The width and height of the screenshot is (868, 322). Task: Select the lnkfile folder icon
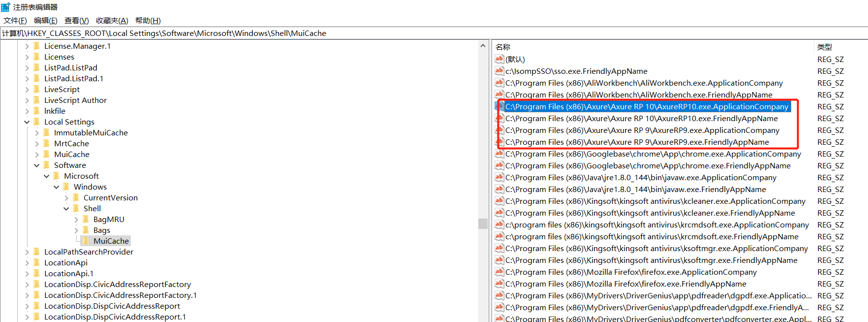pos(36,111)
